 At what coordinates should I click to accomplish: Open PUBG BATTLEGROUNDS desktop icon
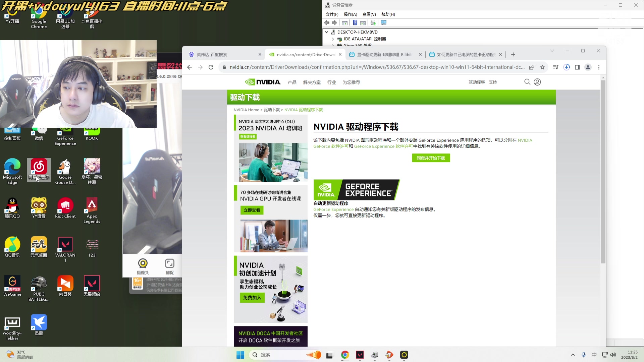pos(39,289)
